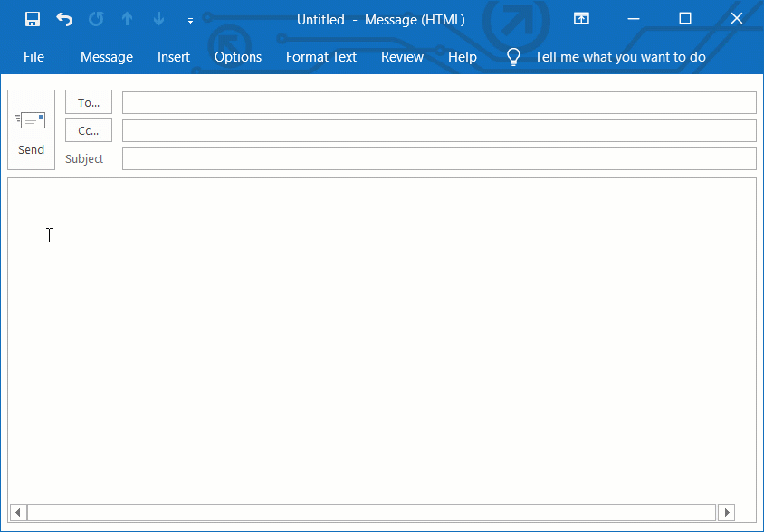Open the Customize Quick Access Toolbar menu
Image resolution: width=764 pixels, height=532 pixels.
coord(189,20)
